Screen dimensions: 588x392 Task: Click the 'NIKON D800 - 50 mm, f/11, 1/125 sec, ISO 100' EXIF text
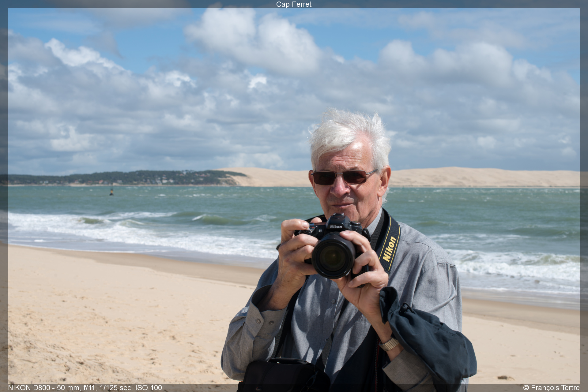pyautogui.click(x=85, y=388)
